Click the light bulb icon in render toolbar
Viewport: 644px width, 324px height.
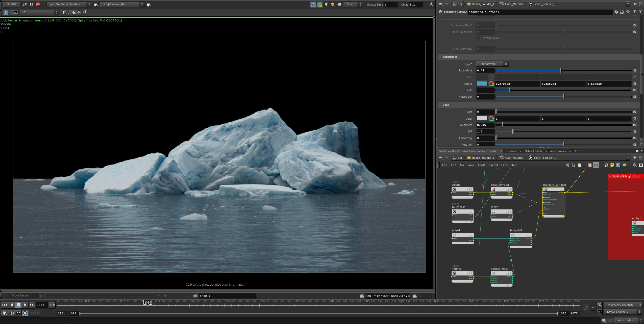(326, 4)
